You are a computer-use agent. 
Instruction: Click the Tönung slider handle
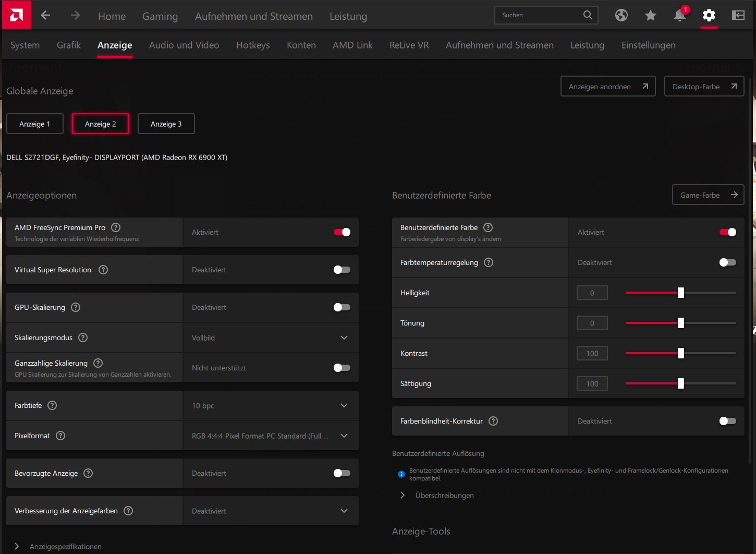681,323
